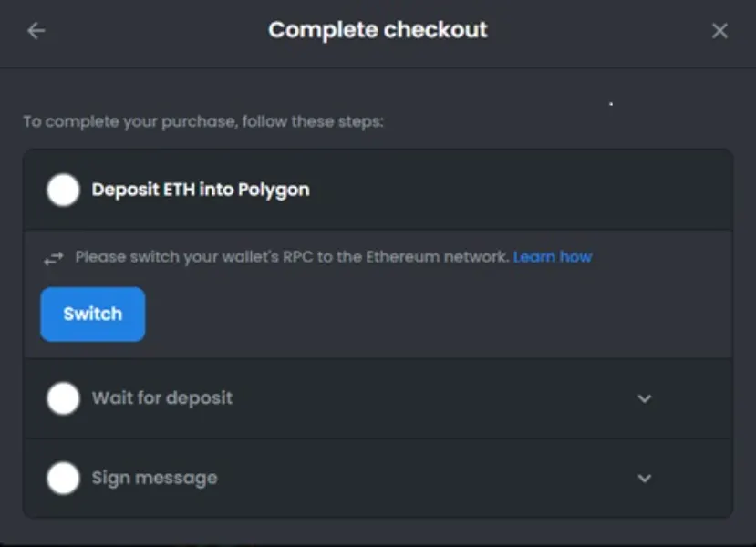Viewport: 756px width, 547px height.
Task: Go back using the left arrow
Action: click(36, 31)
